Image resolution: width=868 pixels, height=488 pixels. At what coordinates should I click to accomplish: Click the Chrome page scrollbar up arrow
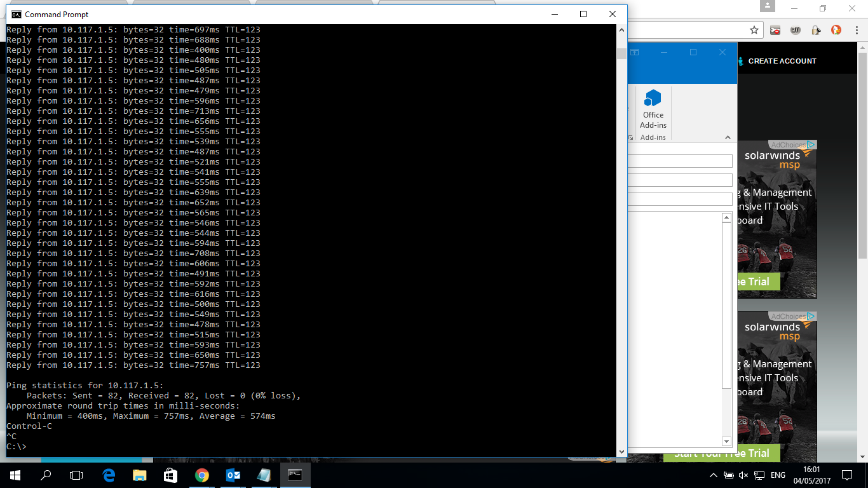pos(863,48)
